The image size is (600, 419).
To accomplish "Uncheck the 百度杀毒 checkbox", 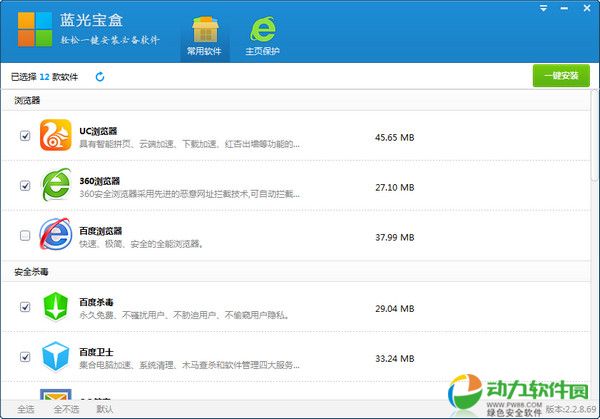I will (x=25, y=307).
